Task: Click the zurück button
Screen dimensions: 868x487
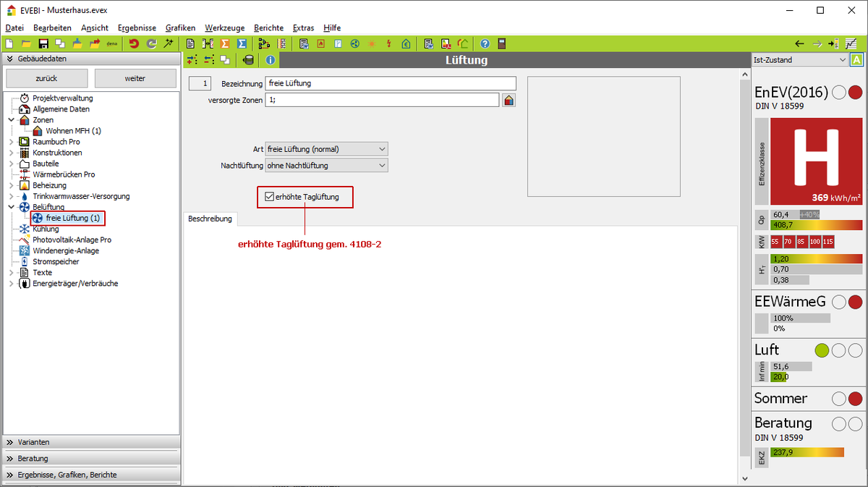Action: [x=46, y=78]
